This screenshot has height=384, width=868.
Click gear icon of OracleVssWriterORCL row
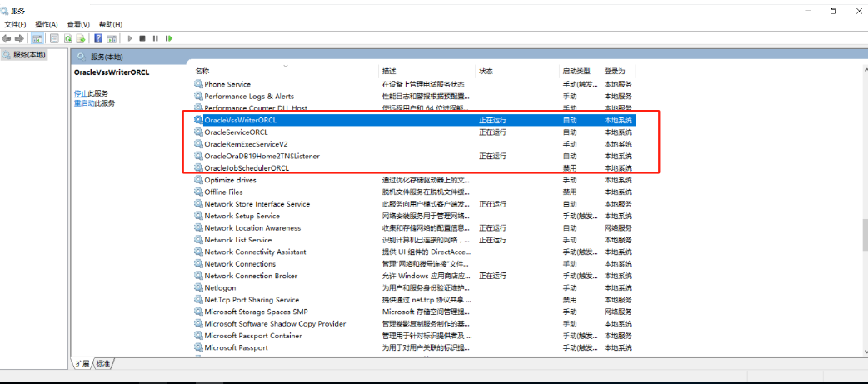coord(199,120)
